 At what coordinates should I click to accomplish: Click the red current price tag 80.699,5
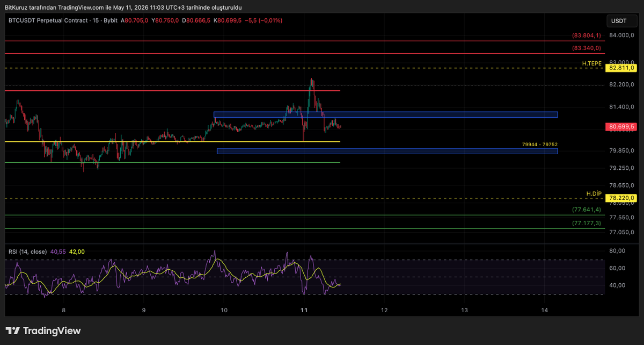point(621,127)
